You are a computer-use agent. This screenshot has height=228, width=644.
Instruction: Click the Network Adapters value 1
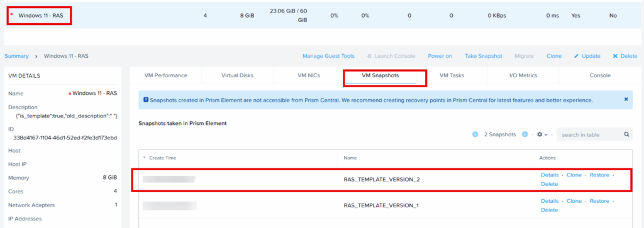click(116, 205)
